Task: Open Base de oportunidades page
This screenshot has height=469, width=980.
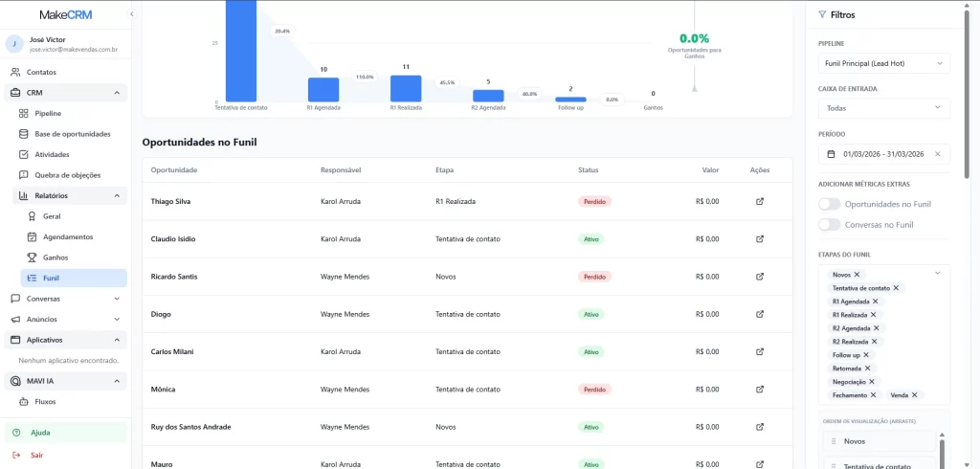Action: click(x=72, y=134)
